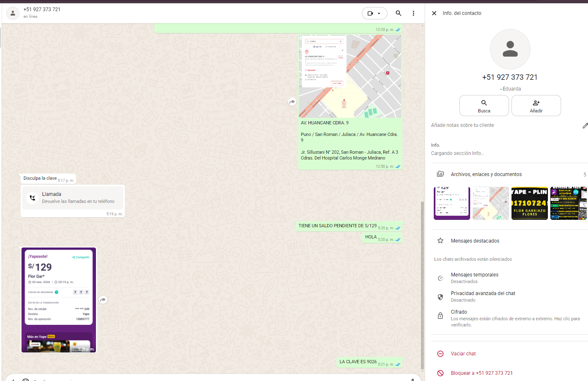Click Añadir to add the contact
588x381 pixels.
[x=536, y=106]
